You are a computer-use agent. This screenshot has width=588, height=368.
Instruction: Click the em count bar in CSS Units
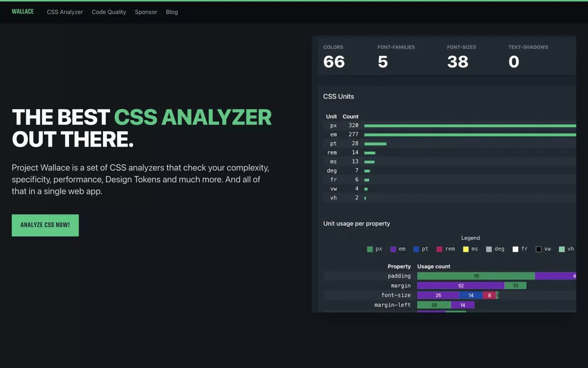point(470,135)
